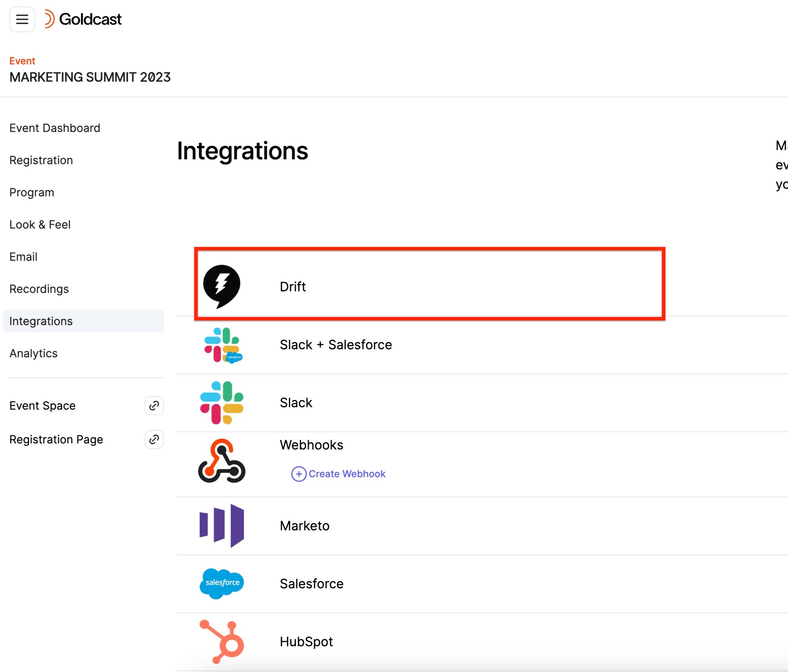This screenshot has height=672, width=788.
Task: Open Event Dashboard in sidebar
Action: (55, 128)
